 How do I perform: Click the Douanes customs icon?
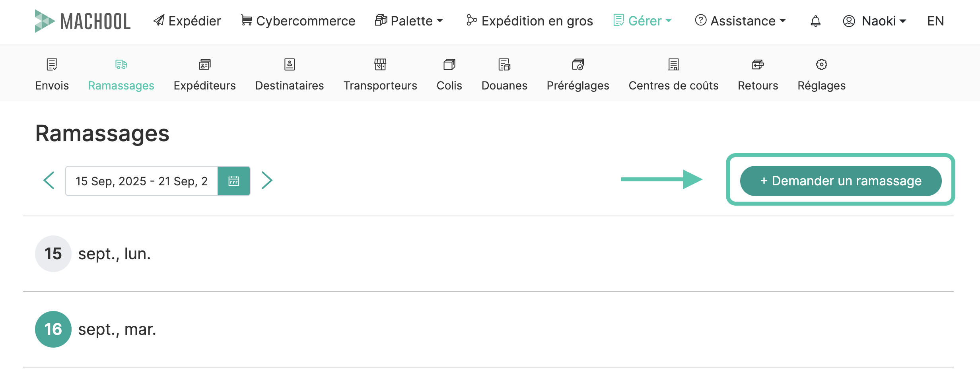click(504, 64)
